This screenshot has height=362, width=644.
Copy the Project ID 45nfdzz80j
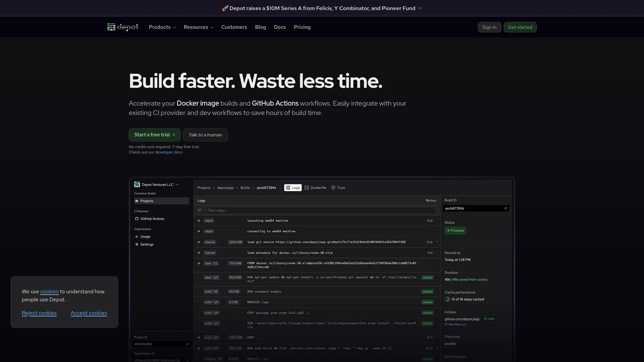coord(188,344)
